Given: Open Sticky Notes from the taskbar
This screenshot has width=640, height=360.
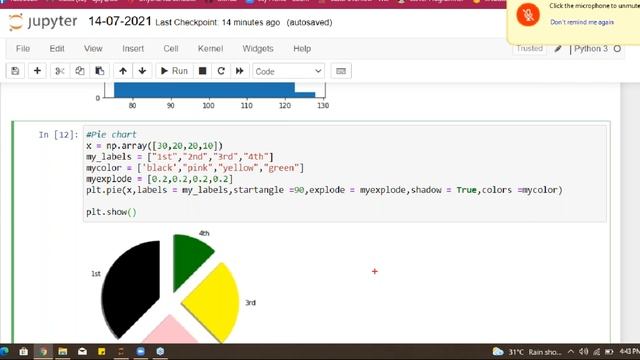Looking at the screenshot, I should 102,351.
